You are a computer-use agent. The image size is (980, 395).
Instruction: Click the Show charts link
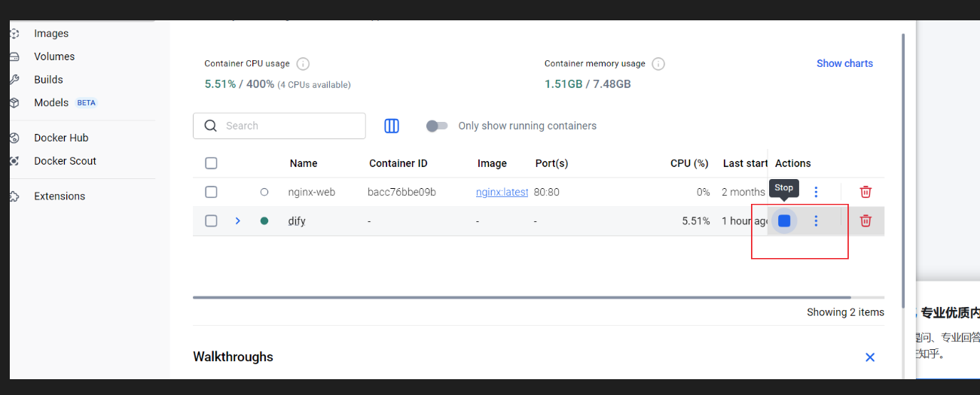844,63
